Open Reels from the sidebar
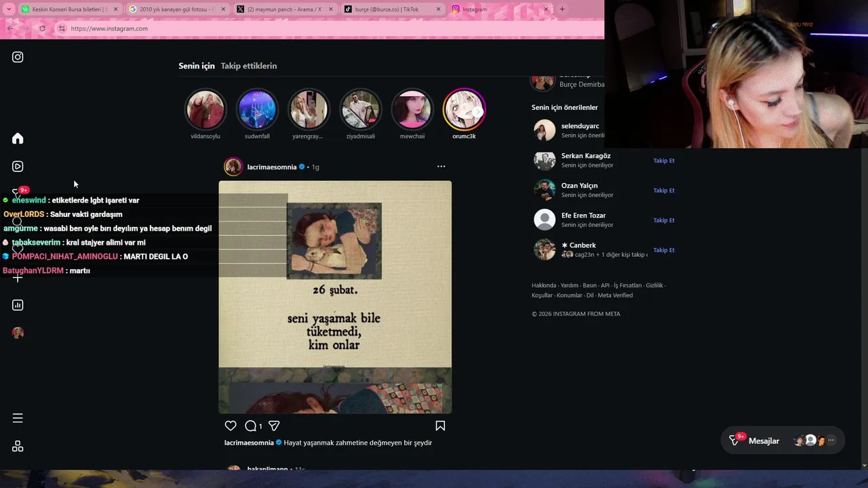The height and width of the screenshot is (488, 868). click(x=18, y=166)
